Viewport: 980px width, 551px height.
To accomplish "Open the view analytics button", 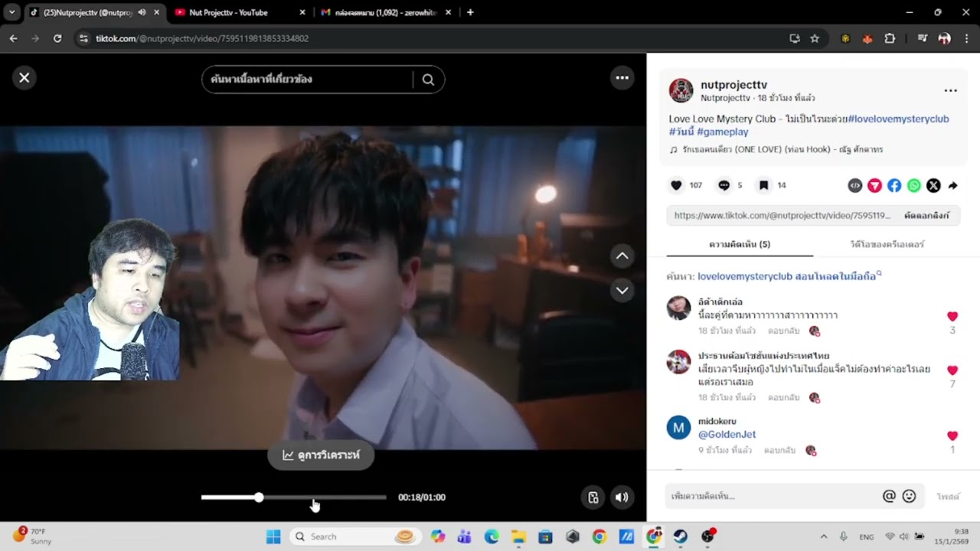I will point(321,455).
